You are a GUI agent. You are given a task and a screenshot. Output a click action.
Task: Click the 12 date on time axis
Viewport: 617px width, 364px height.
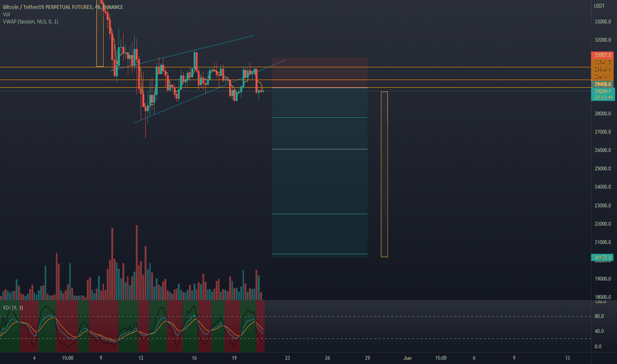coord(141,358)
